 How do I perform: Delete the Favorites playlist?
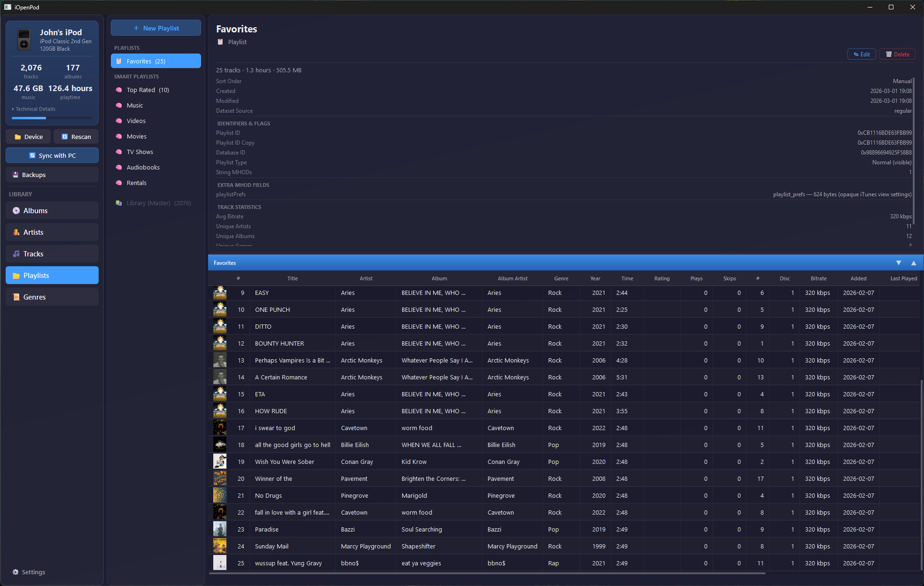pyautogui.click(x=897, y=54)
